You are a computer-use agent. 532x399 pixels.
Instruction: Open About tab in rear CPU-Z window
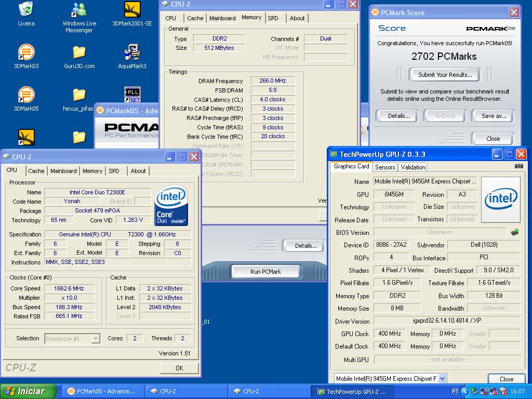[297, 18]
